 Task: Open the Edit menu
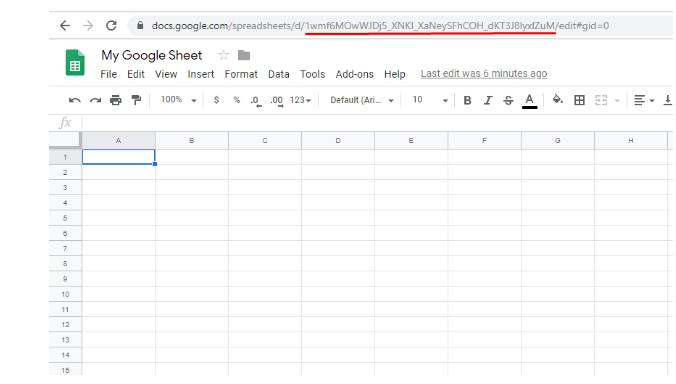click(136, 75)
